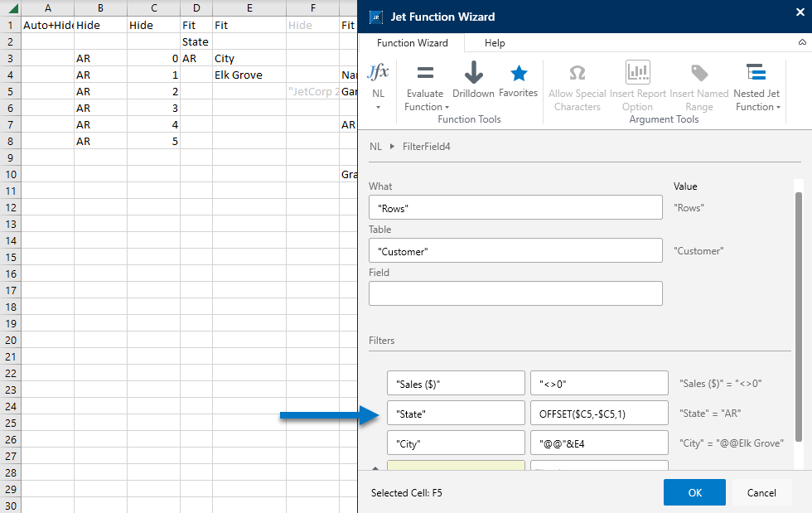Screen dimensions: 812x513
Task: Select column F header in the spreadsheet
Action: click(313, 8)
